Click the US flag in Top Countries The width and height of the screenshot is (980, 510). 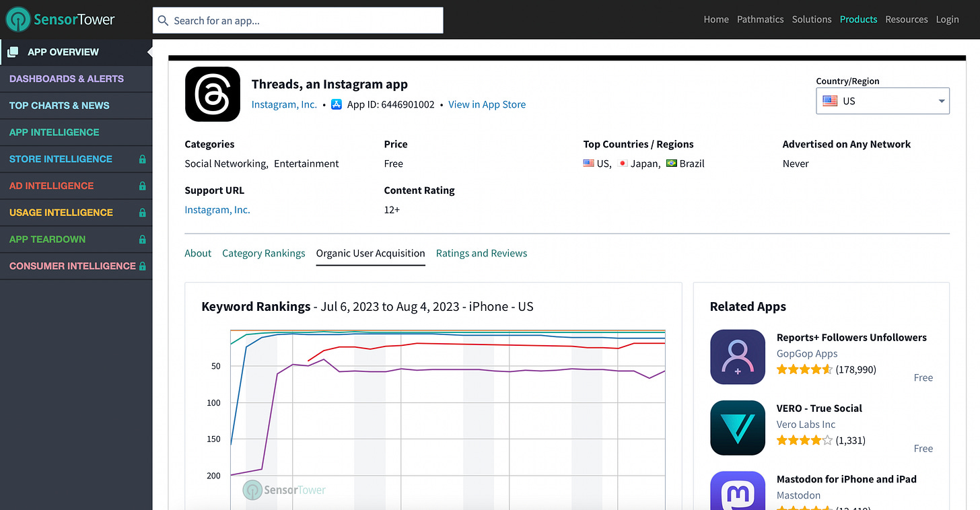[x=589, y=163]
